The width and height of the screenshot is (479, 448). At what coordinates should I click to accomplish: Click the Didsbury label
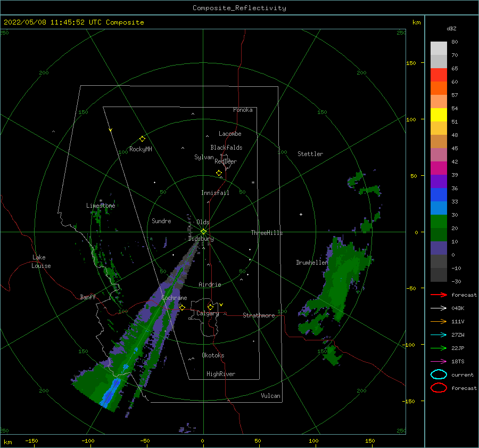201,239
